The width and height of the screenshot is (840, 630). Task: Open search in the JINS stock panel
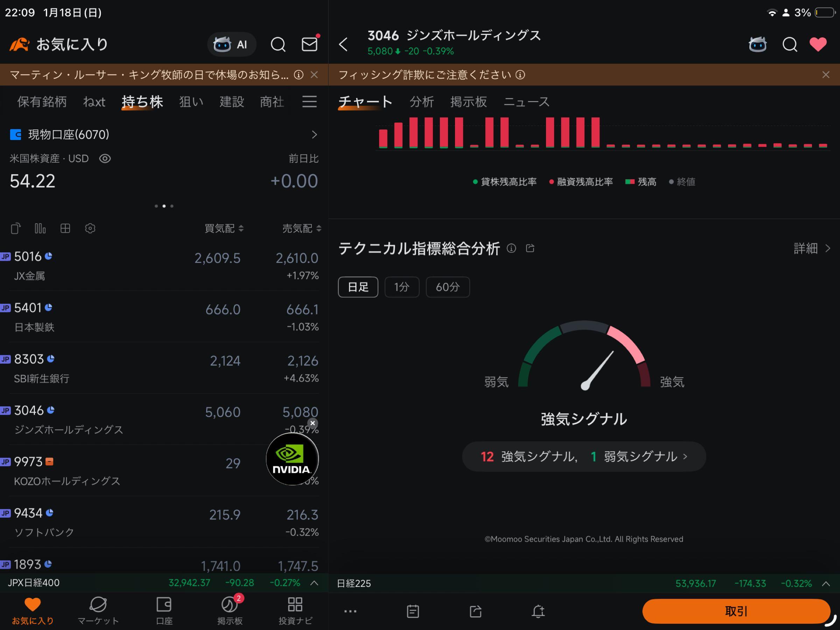tap(790, 44)
